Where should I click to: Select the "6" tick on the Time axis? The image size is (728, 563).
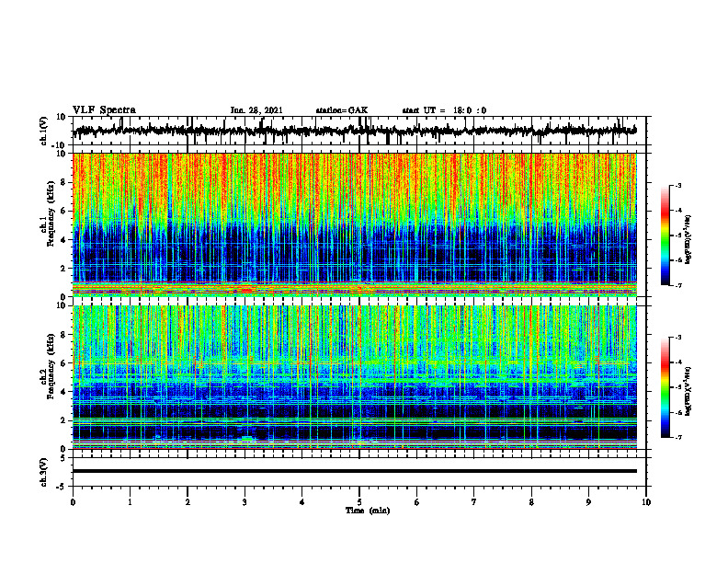click(x=417, y=502)
